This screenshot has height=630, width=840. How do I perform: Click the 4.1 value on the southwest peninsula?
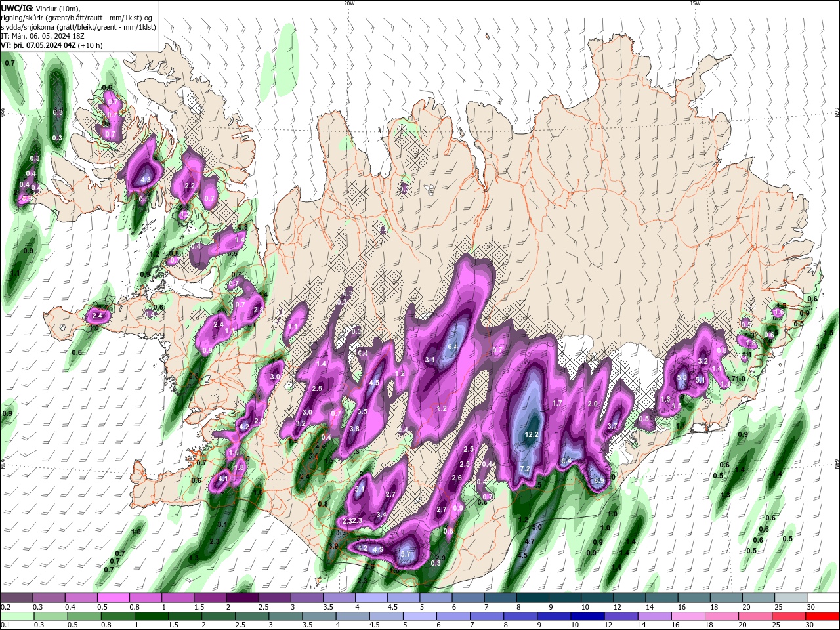[x=222, y=479]
